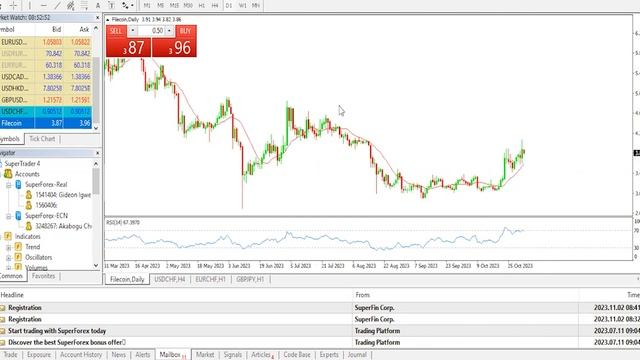The height and width of the screenshot is (360, 640).
Task: Select the horizontal line drawing tool
Action: [44, 5]
